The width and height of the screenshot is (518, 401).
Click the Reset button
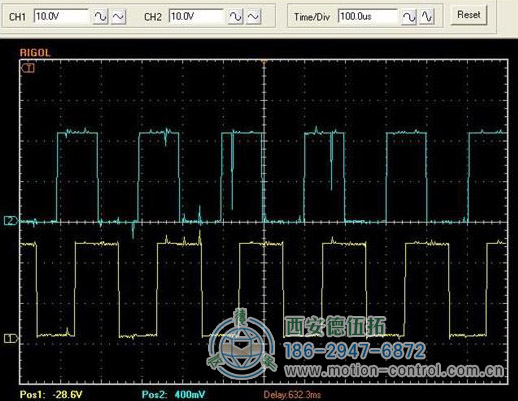(469, 15)
